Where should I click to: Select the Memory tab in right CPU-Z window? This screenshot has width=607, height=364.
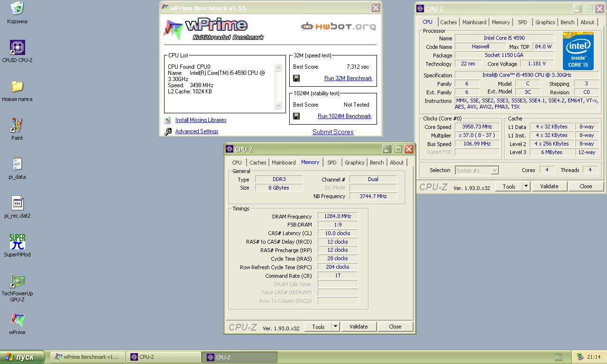(501, 22)
